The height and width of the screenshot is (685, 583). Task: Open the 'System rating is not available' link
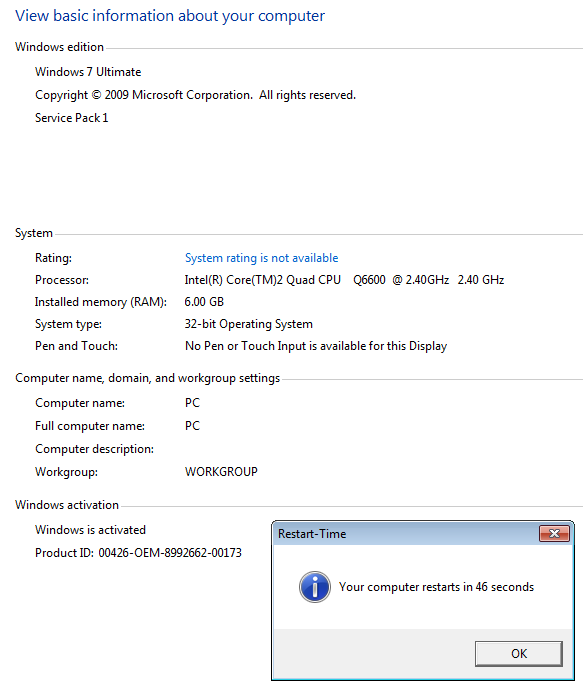coord(261,258)
